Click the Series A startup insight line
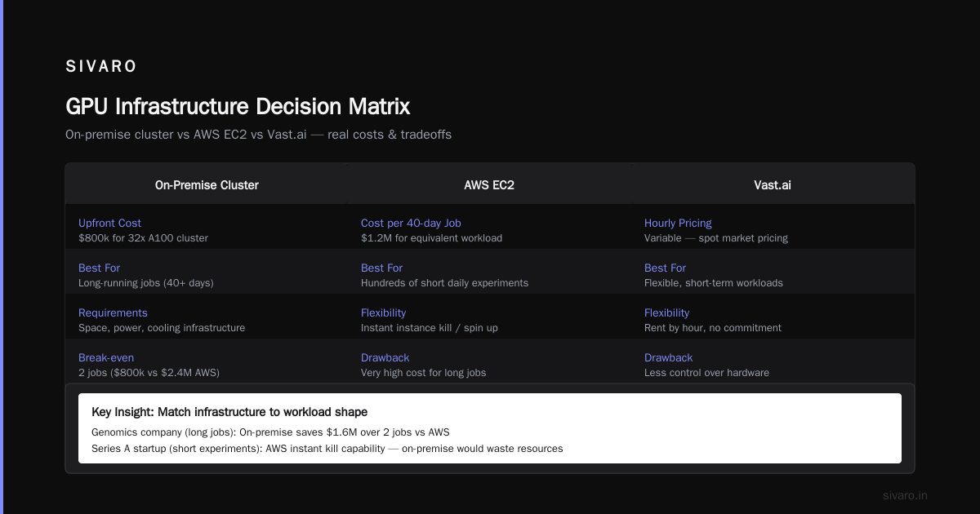980x514 pixels. pyautogui.click(x=327, y=449)
